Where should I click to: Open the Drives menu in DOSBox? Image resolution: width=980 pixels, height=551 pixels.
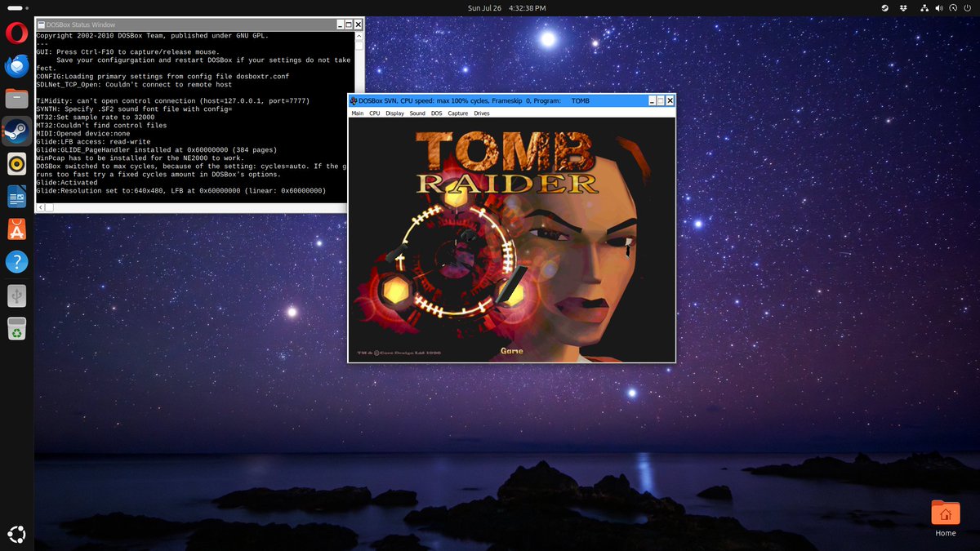[482, 113]
